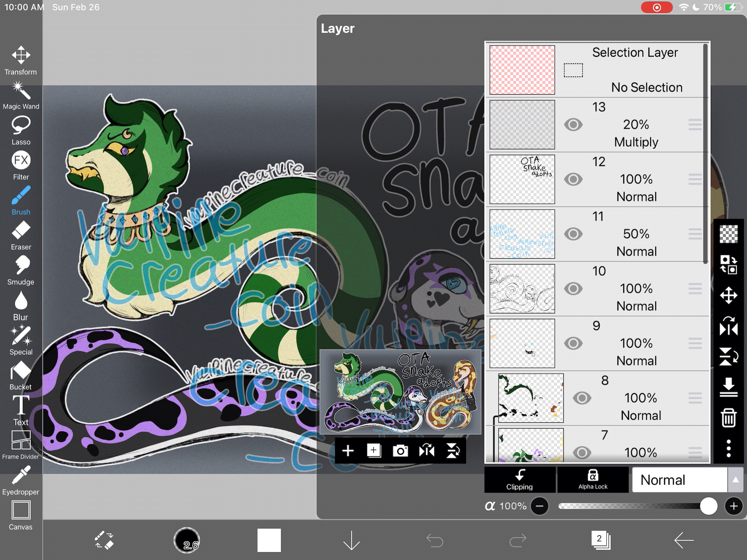Decrease opacity with minus button

[540, 506]
